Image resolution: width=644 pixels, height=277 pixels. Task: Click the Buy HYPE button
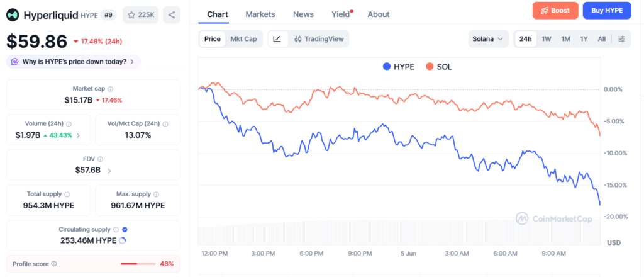[607, 11]
